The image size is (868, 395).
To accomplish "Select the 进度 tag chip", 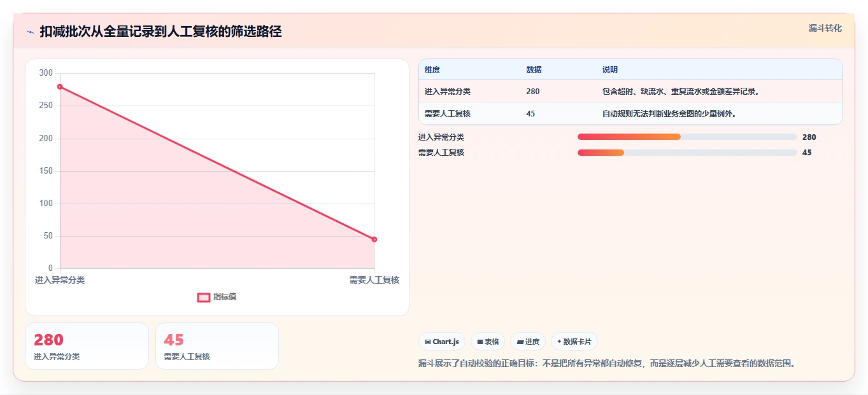I will pyautogui.click(x=528, y=342).
